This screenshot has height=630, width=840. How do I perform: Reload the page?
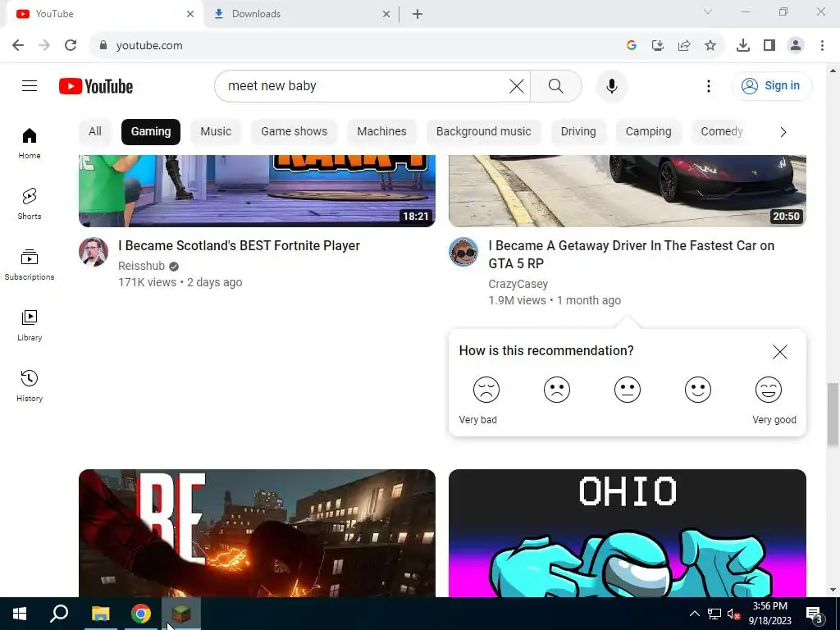point(71,46)
